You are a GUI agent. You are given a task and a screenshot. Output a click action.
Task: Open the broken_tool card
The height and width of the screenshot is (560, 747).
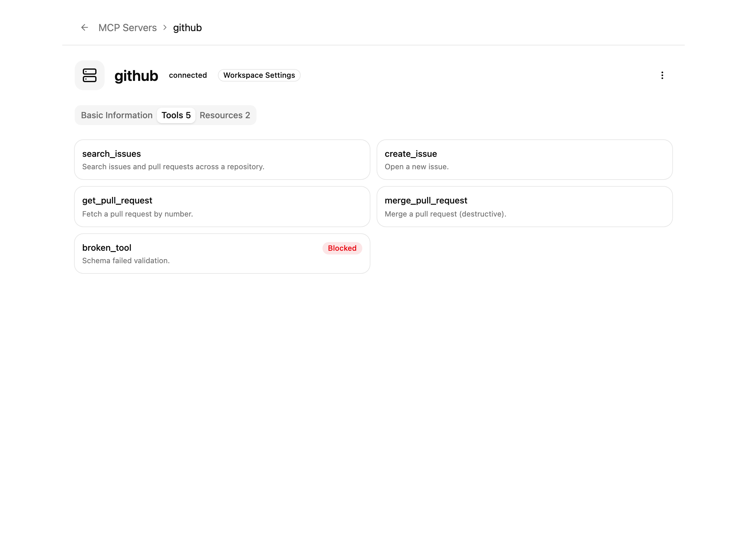point(222,254)
